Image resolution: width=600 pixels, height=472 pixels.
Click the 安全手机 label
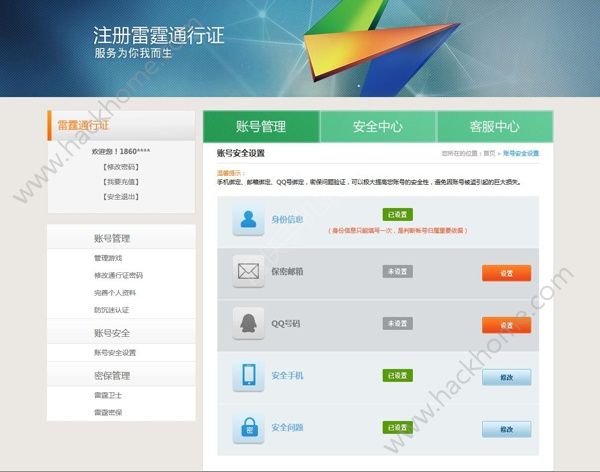[x=287, y=376]
